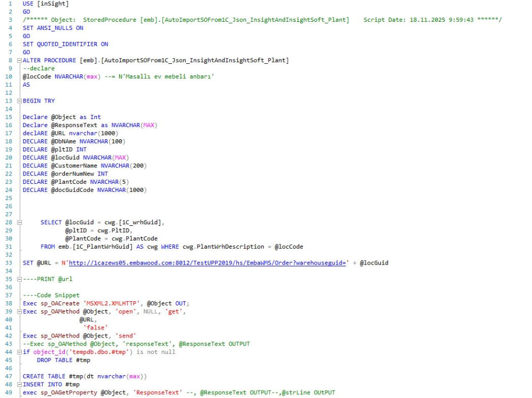Click CREATE TABLE #tmp(dt nvarchar(max))
This screenshot has width=532, height=398.
click(x=85, y=377)
